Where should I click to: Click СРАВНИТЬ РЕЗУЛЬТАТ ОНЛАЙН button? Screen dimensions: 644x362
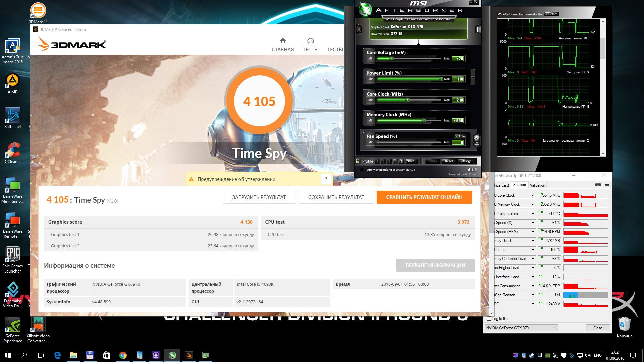pyautogui.click(x=424, y=197)
